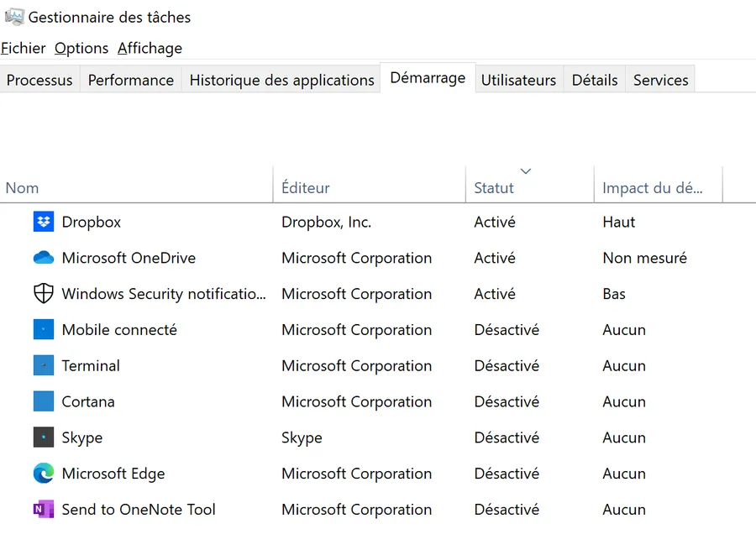
Task: Open the Affichage menu
Action: point(150,48)
